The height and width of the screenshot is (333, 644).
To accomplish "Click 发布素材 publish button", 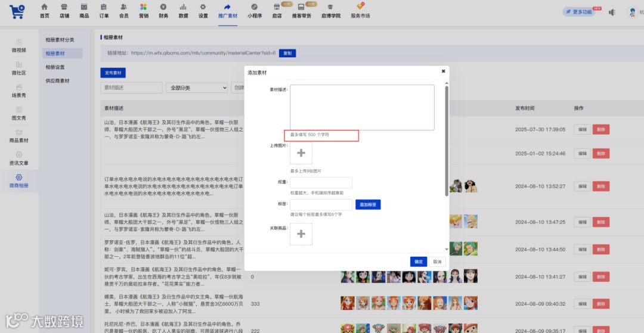I will pos(113,73).
